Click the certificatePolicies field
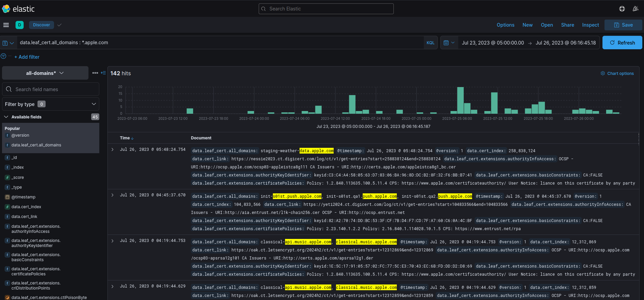This screenshot has height=300, width=644. pos(36,271)
